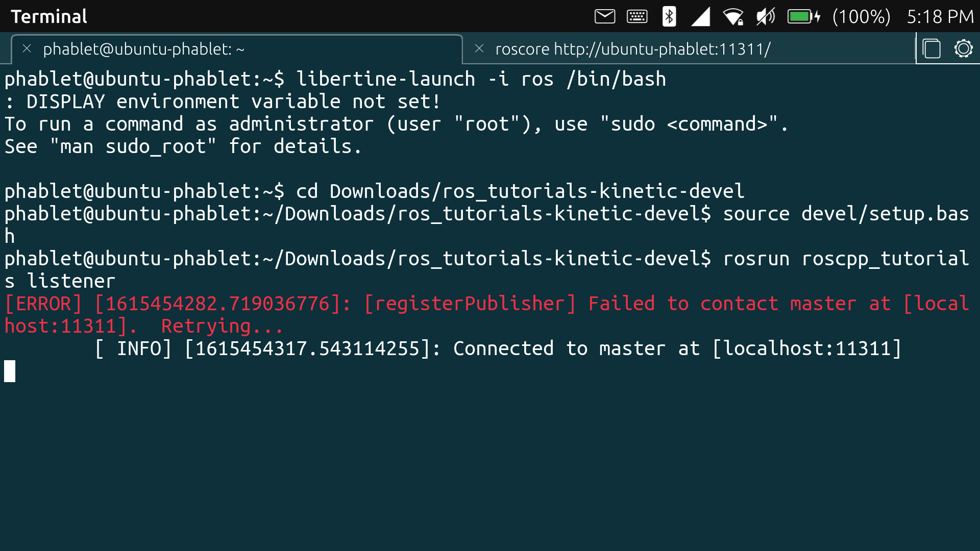Close the phablet@ubuntu-phablet tab
The width and height of the screenshot is (980, 551).
coord(27,48)
